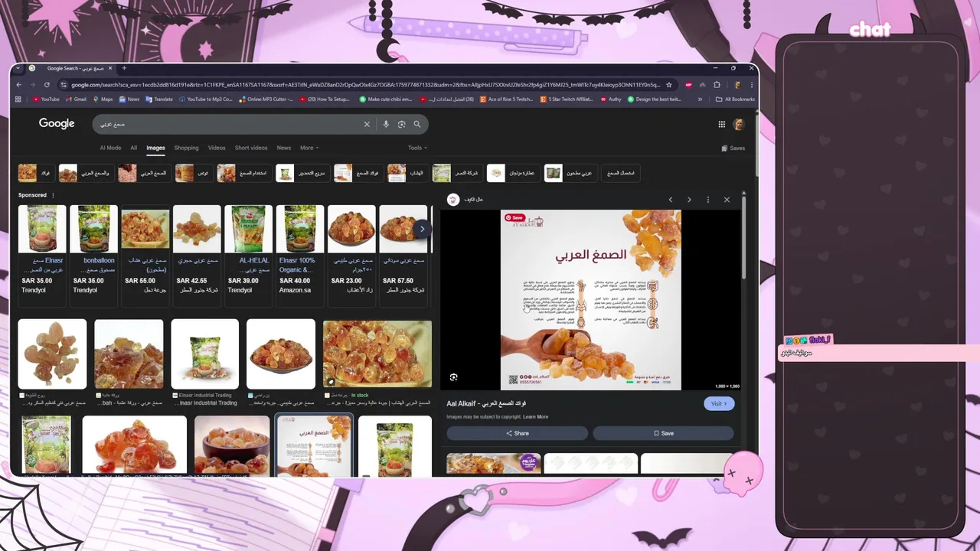Start voice search with microphone icon
Screen dimensions: 980x551
coord(386,124)
